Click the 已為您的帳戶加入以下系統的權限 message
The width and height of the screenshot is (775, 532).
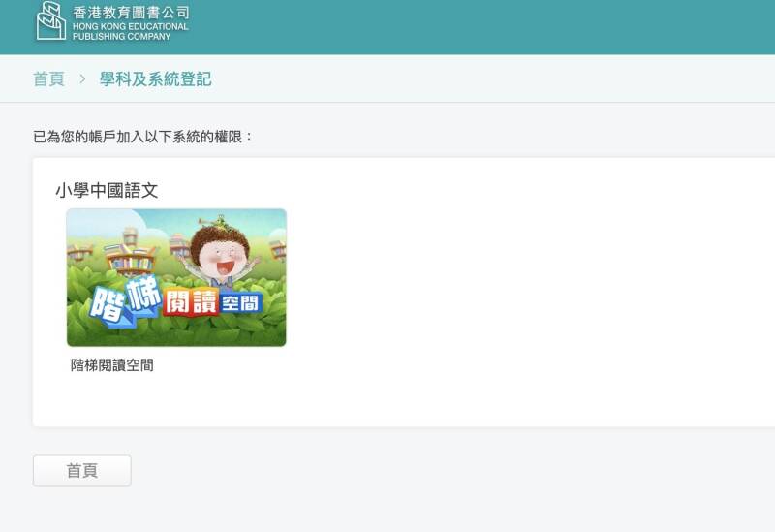142,137
